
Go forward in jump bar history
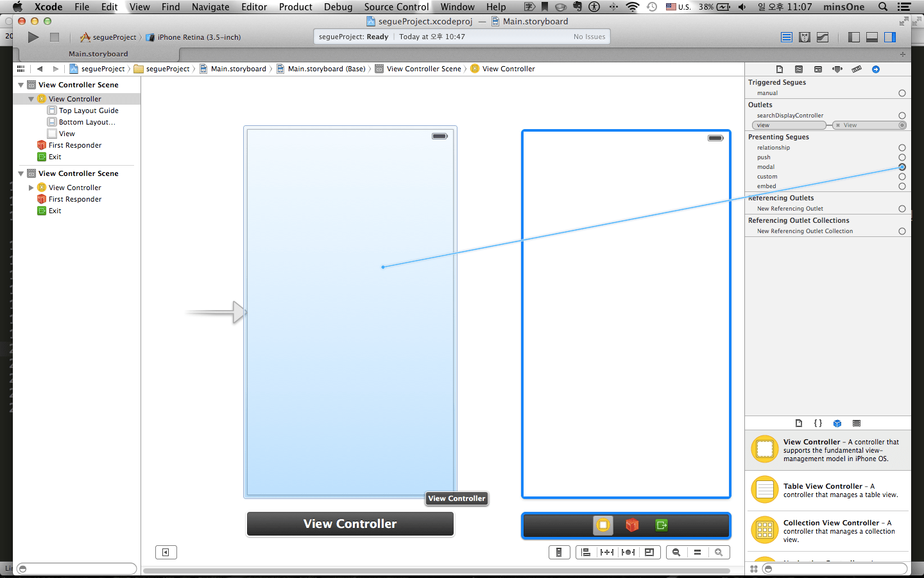pos(56,69)
